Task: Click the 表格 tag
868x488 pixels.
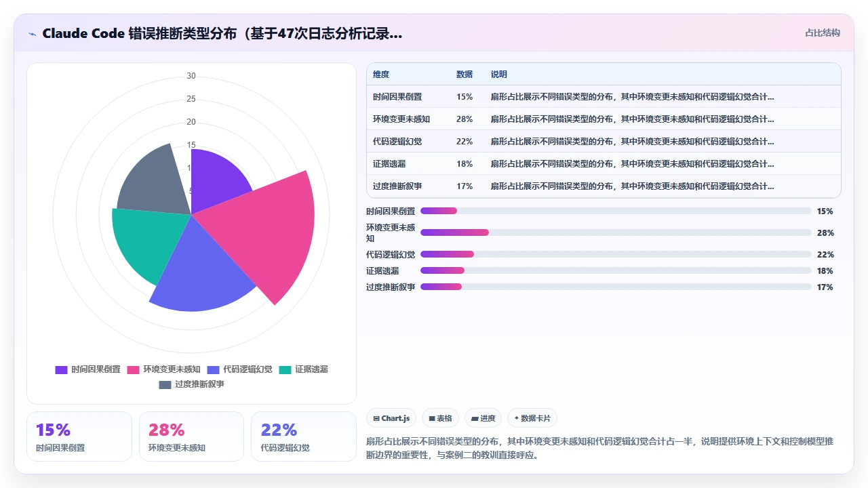Action: 440,418
